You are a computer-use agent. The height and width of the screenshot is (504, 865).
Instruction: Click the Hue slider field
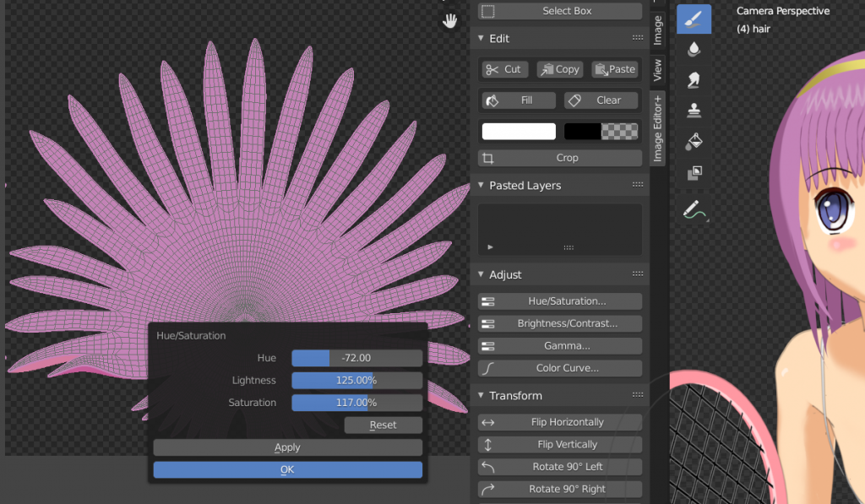(x=357, y=358)
